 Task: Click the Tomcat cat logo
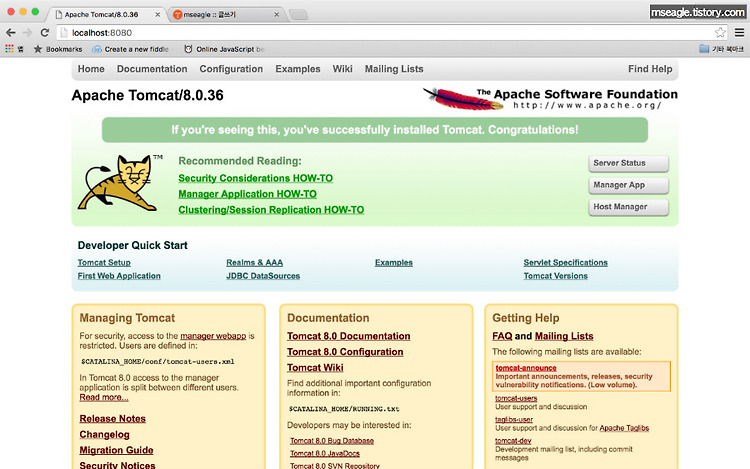point(120,182)
